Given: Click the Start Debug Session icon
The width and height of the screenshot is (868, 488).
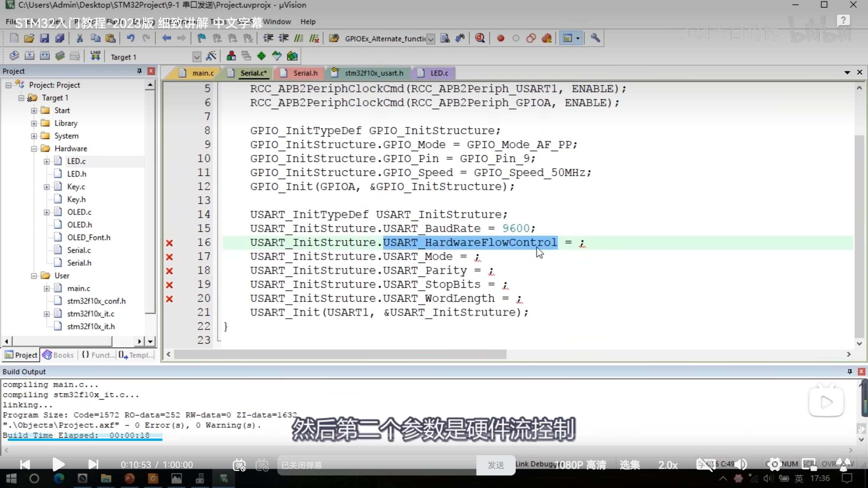Looking at the screenshot, I should click(480, 38).
